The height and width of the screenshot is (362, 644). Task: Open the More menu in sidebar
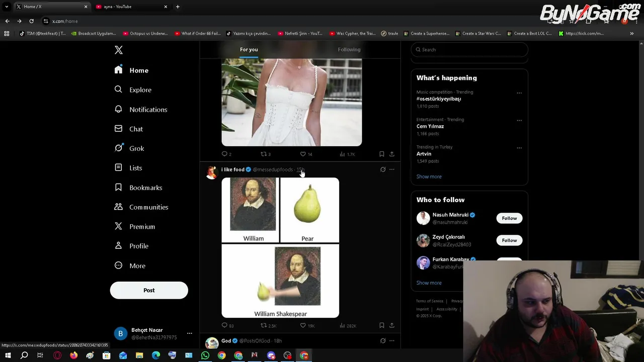(130, 265)
